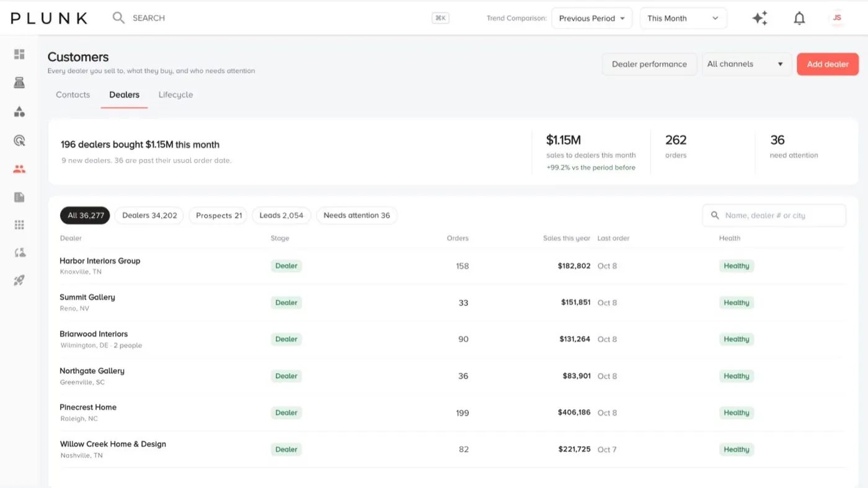This screenshot has width=868, height=488.
Task: Expand the All channels dropdown
Action: pyautogui.click(x=746, y=64)
